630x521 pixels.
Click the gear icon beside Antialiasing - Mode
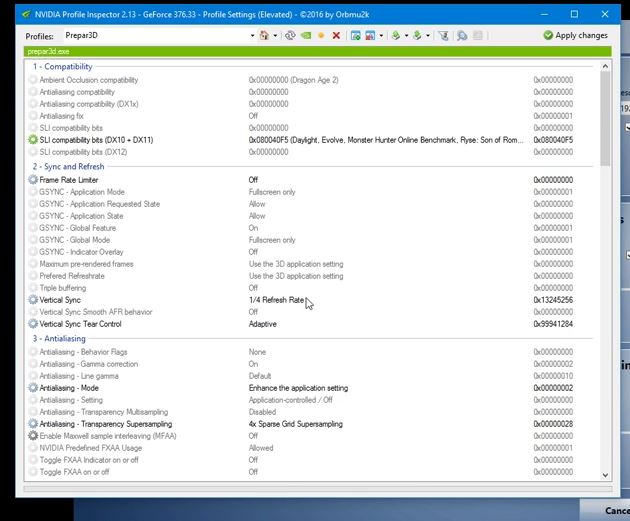pyautogui.click(x=33, y=388)
